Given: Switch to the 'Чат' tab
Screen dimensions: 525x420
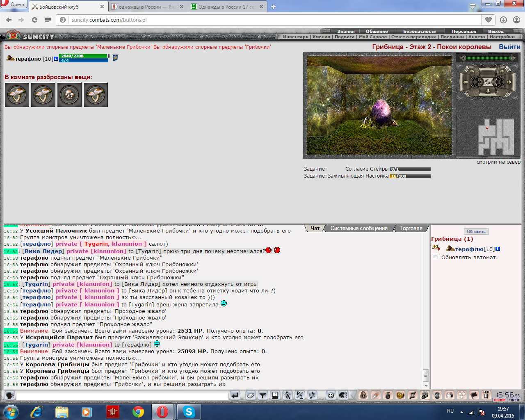Looking at the screenshot, I should (315, 228).
